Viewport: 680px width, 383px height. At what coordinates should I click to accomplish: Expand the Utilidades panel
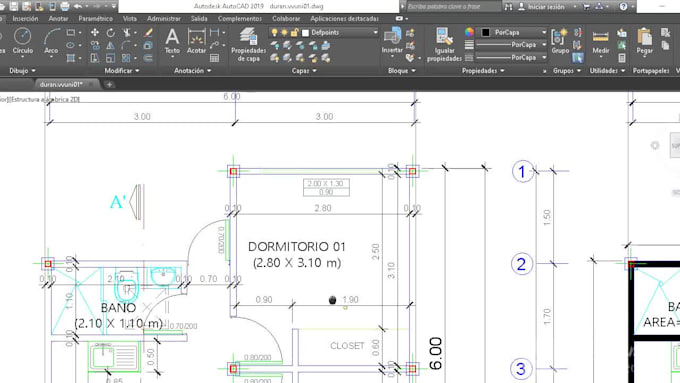(x=607, y=70)
